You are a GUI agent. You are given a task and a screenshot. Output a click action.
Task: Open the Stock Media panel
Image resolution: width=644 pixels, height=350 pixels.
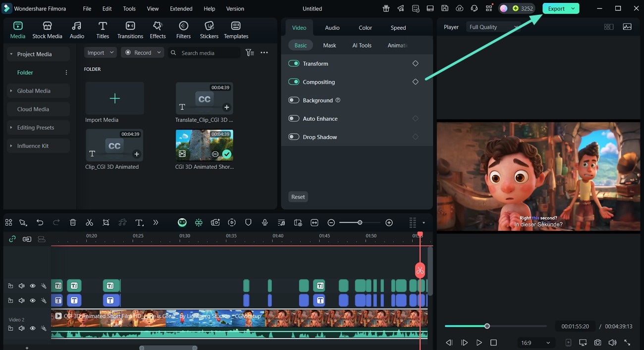[x=47, y=30]
